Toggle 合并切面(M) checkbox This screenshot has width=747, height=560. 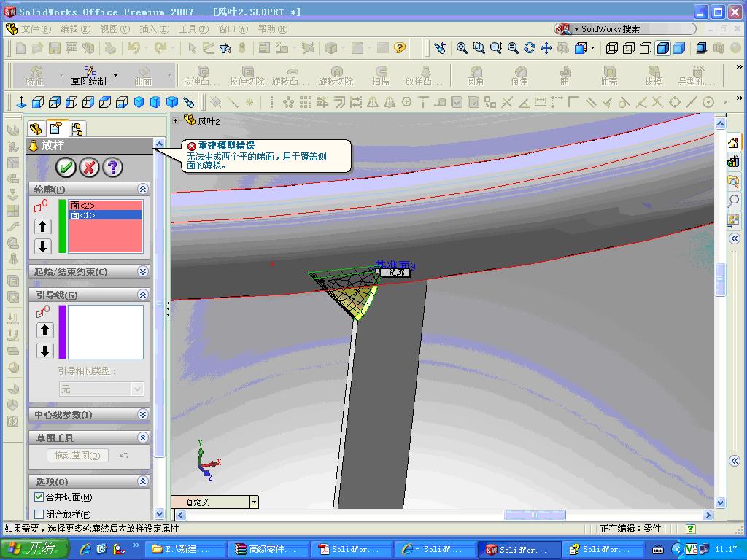[x=39, y=497]
